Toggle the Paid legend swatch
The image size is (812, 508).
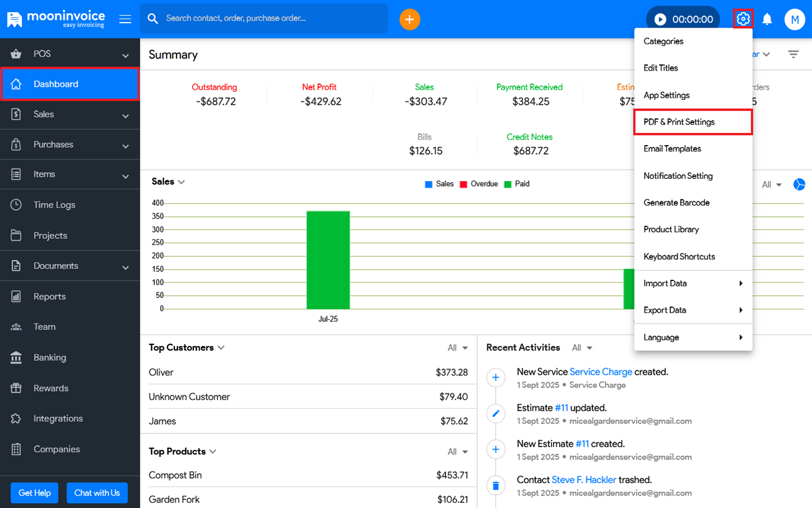point(507,184)
